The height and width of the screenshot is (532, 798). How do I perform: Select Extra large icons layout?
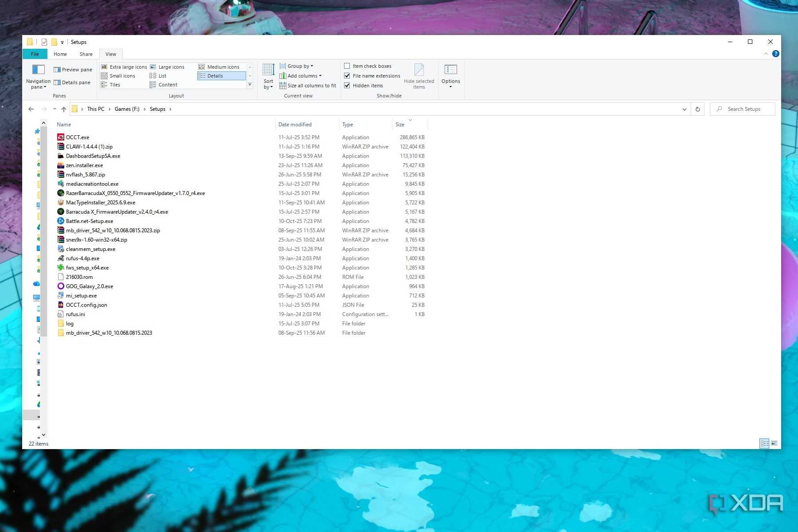(124, 67)
